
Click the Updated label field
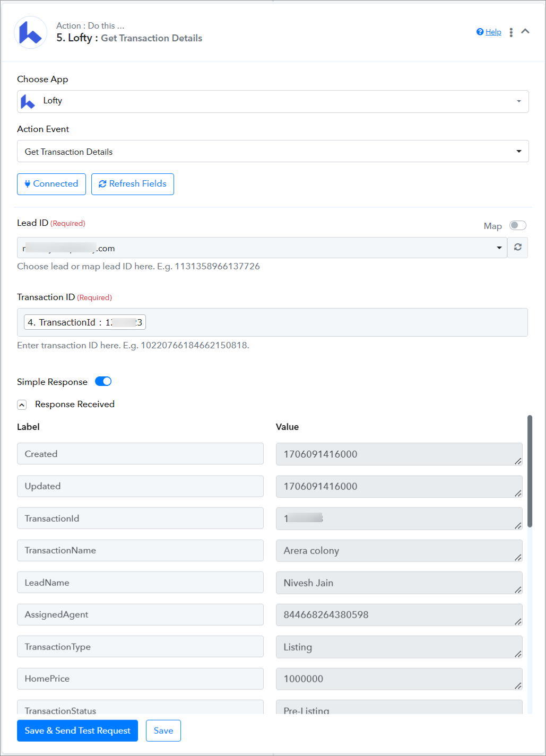click(140, 486)
